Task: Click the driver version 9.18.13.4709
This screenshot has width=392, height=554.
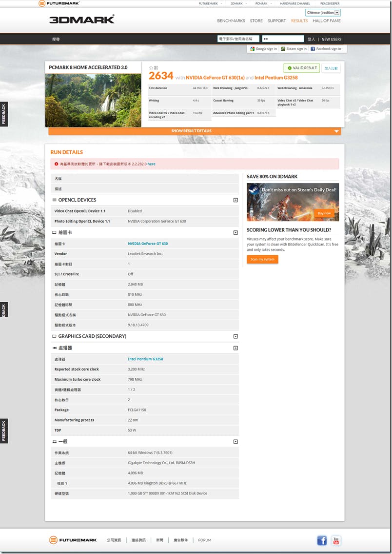Action: (x=138, y=325)
